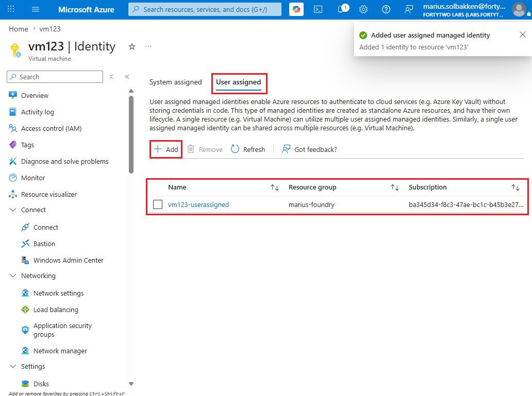Viewport: 532px width, 396px height.
Task: Check the vm123-userassigned row checkbox
Action: [158, 204]
